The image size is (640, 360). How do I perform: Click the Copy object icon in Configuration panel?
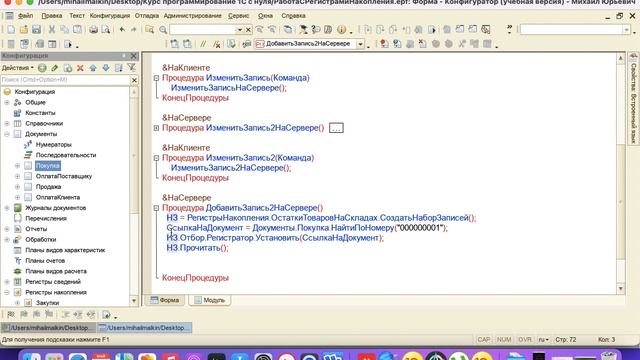tap(68, 68)
